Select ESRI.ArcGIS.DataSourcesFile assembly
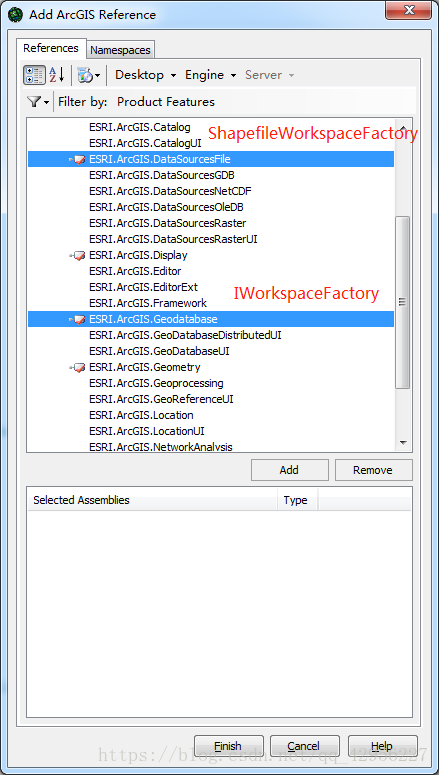This screenshot has height=775, width=439. (211, 159)
